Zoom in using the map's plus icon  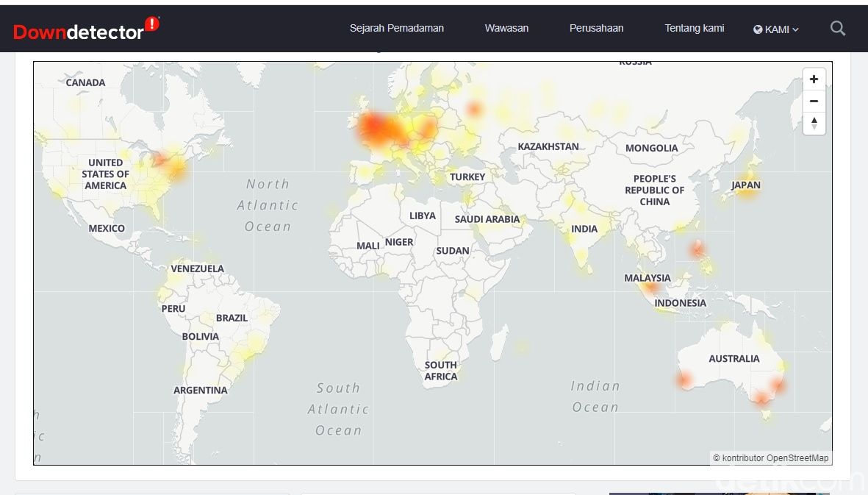click(x=814, y=79)
